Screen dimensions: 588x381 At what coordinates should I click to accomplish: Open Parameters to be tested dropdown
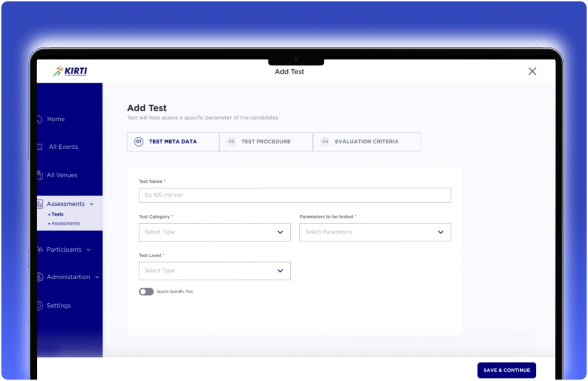click(375, 232)
